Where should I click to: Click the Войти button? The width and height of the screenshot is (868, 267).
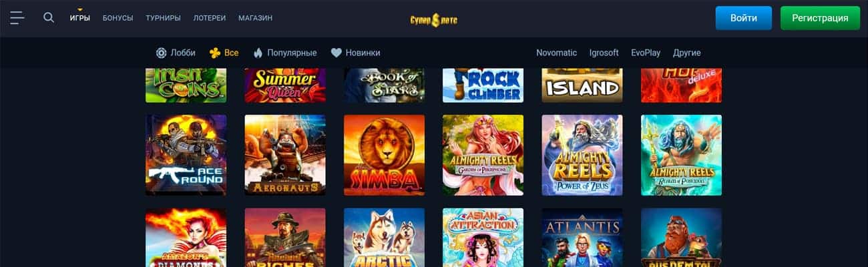(x=743, y=18)
